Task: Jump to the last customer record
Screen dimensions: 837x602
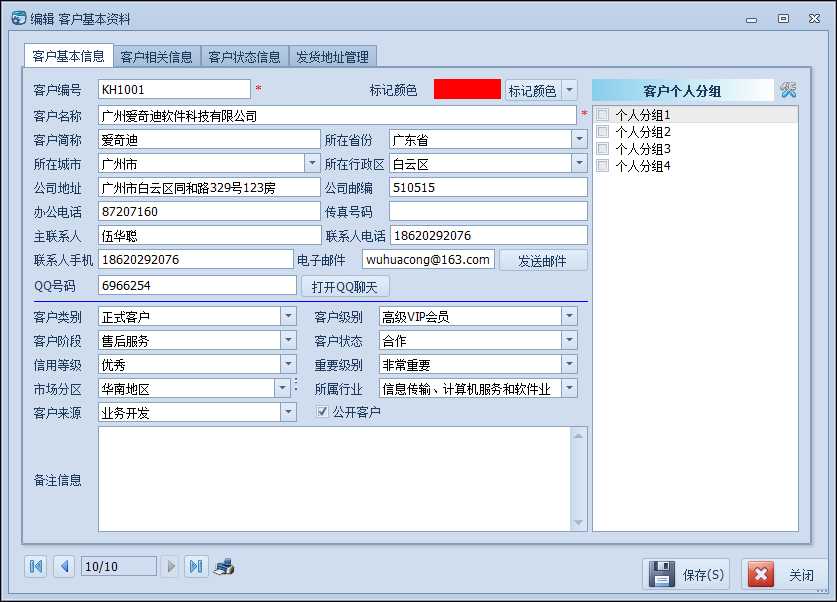Action: (x=196, y=566)
